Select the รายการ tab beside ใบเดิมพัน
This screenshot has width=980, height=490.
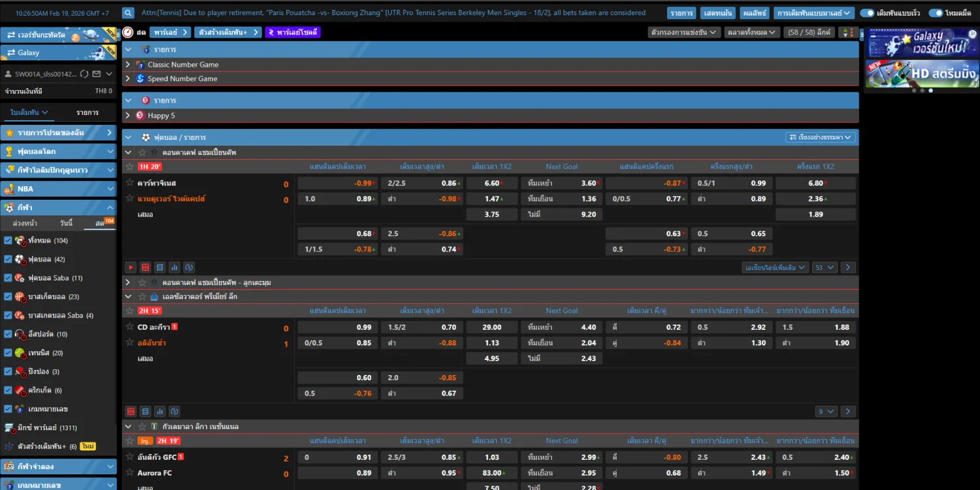[87, 112]
